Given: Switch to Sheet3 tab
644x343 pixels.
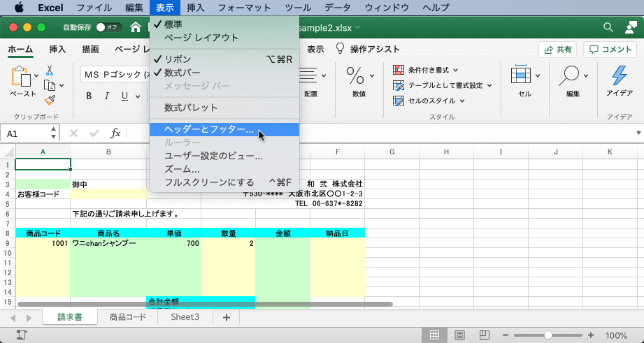Looking at the screenshot, I should click(x=185, y=317).
